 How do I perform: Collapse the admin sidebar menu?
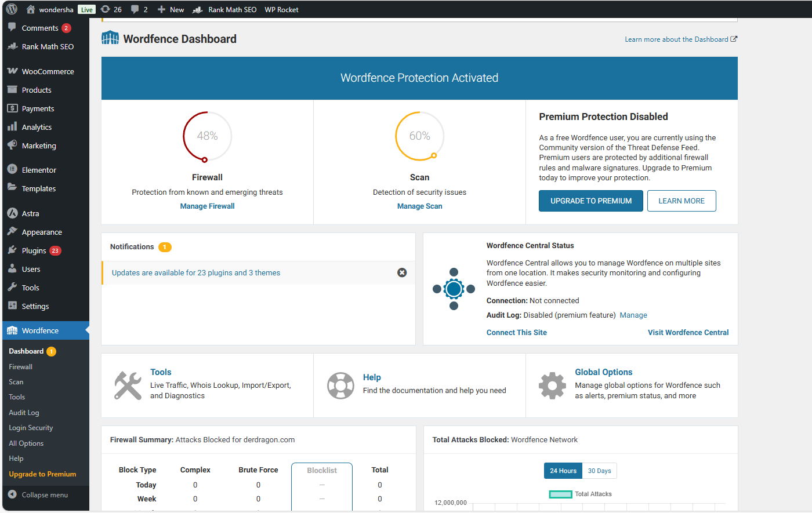[44, 495]
